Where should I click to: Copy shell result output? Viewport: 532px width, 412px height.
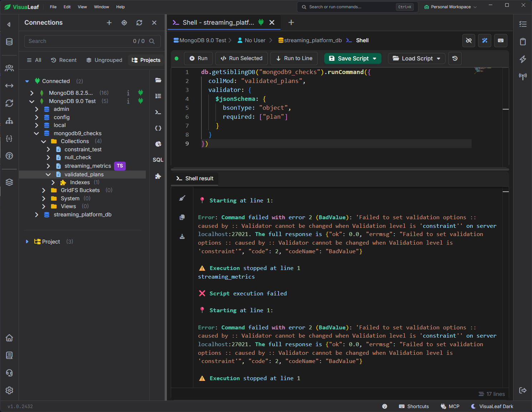point(182,217)
